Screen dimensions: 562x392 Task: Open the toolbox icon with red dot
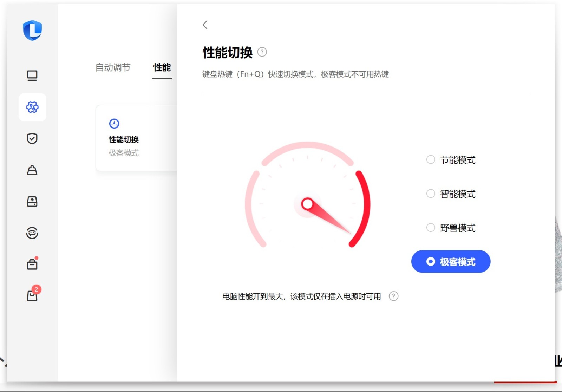click(x=32, y=264)
